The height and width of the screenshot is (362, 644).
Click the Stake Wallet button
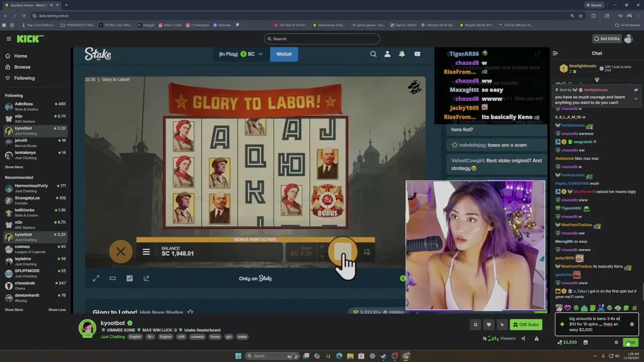[x=284, y=54]
